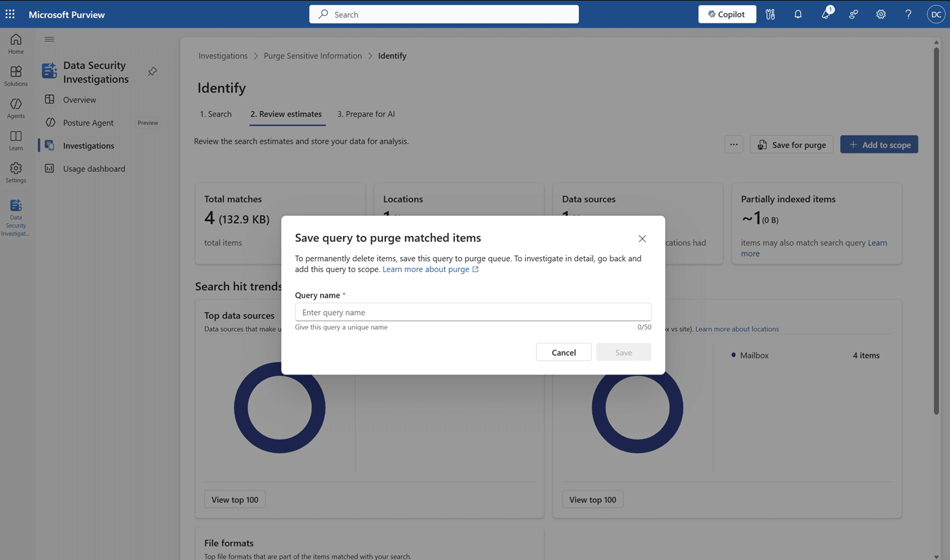Open the app launcher waffle icon
This screenshot has height=560, width=950.
click(10, 14)
